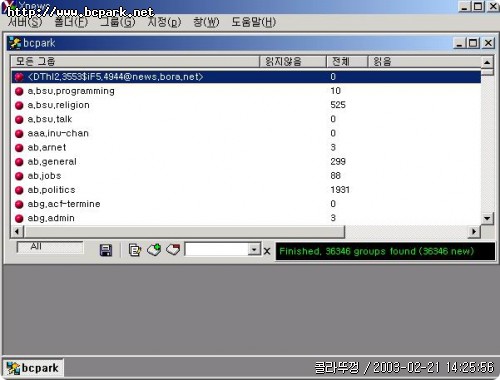Sort by the 읽음 column header
Screen dimensions: 500x380
point(424,62)
